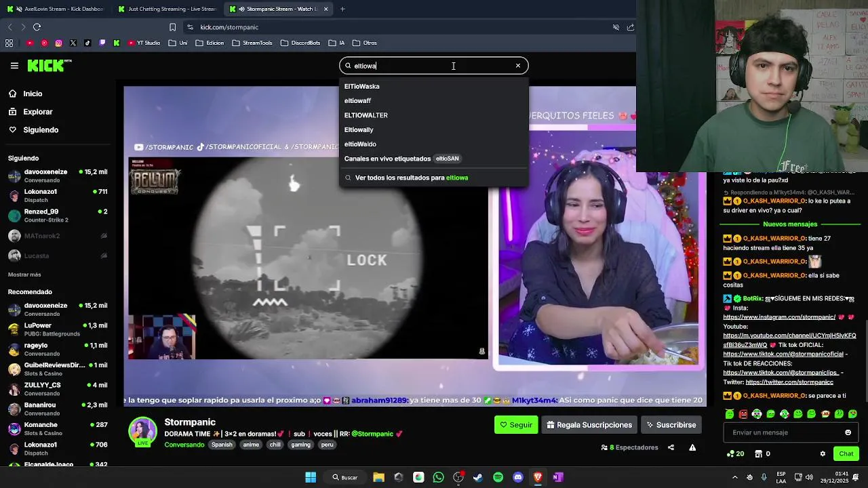The height and width of the screenshot is (488, 868).
Task: Open Spotify from taskbar
Action: pos(498,477)
